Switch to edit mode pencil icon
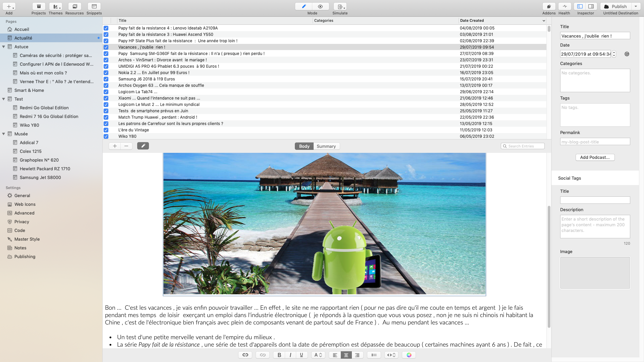 (304, 6)
